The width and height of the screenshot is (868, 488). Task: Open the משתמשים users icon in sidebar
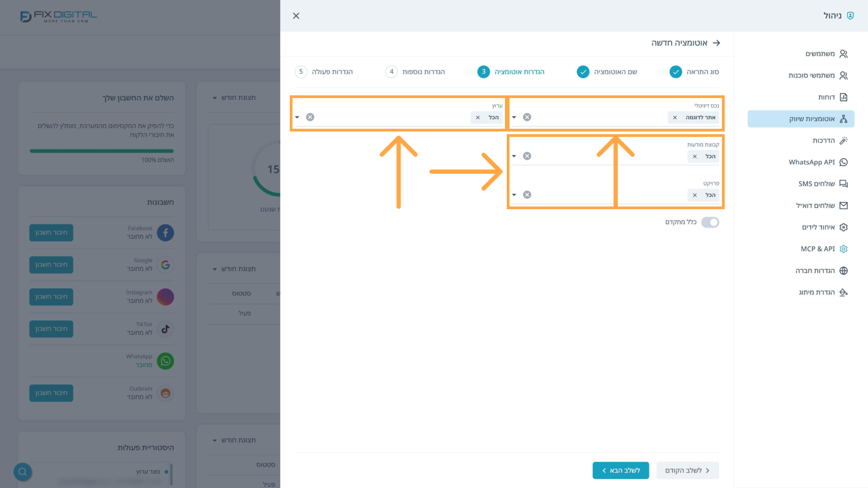(844, 54)
